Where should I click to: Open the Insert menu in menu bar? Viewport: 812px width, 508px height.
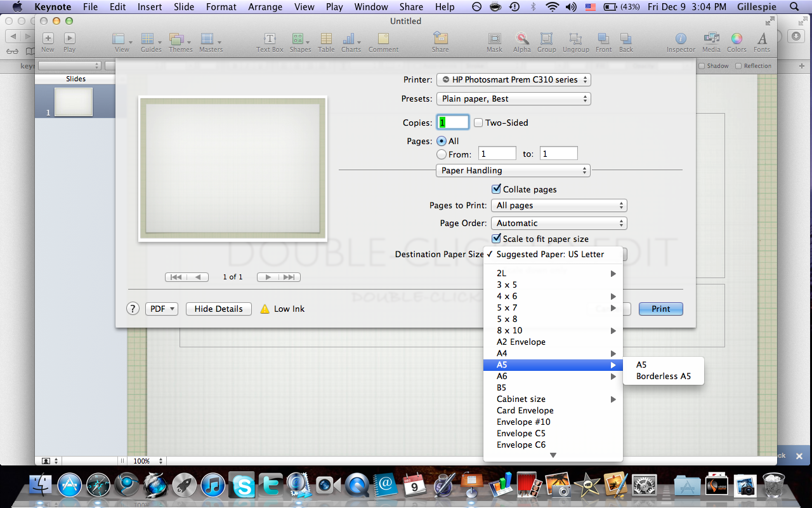(x=150, y=7)
